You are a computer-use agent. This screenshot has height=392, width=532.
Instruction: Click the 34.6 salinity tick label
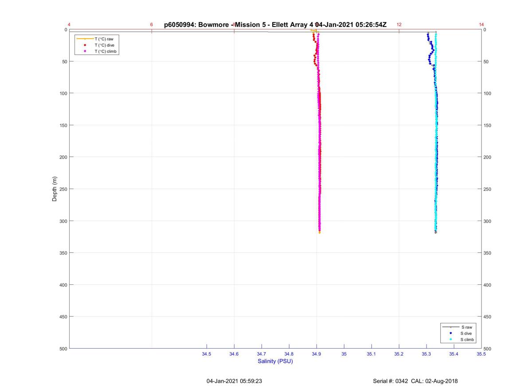(x=234, y=354)
